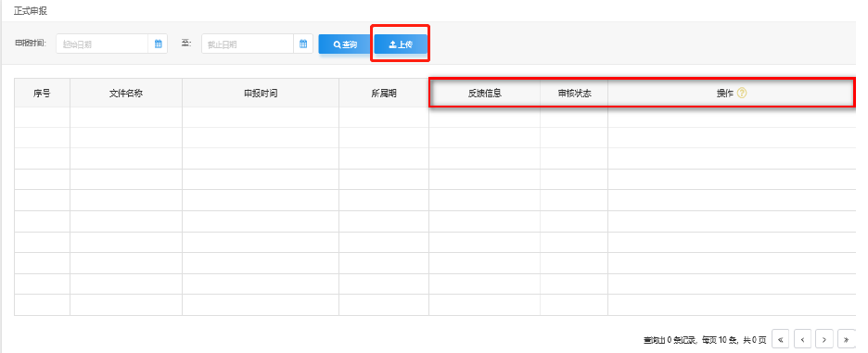
Task: Open the 截止日期 calendar picker icon
Action: tap(303, 44)
